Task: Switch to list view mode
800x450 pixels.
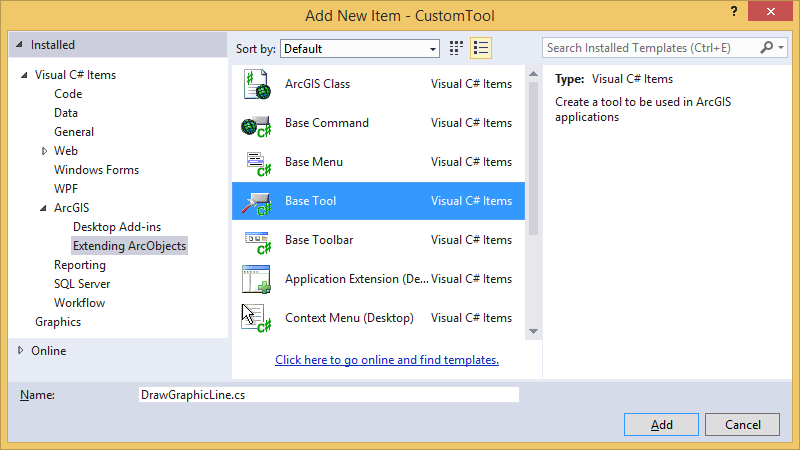Action: pyautogui.click(x=481, y=48)
